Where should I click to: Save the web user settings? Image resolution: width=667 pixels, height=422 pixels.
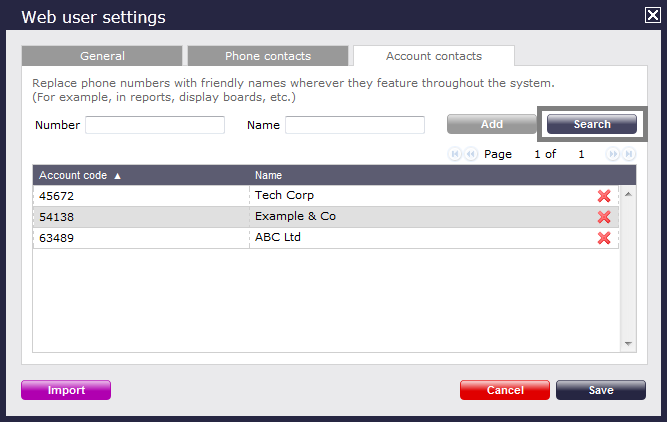tap(601, 390)
